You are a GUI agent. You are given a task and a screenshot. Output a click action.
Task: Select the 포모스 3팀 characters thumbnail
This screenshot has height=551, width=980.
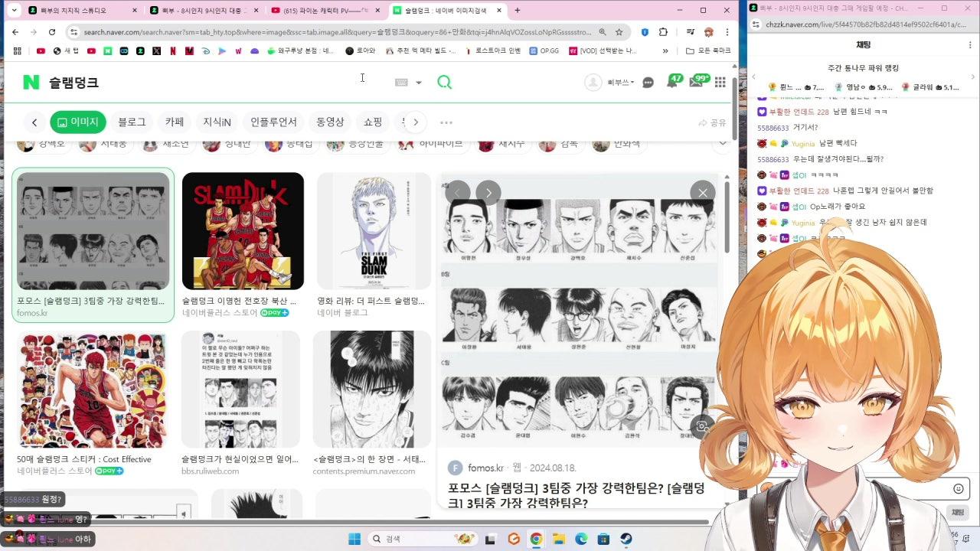coord(93,231)
